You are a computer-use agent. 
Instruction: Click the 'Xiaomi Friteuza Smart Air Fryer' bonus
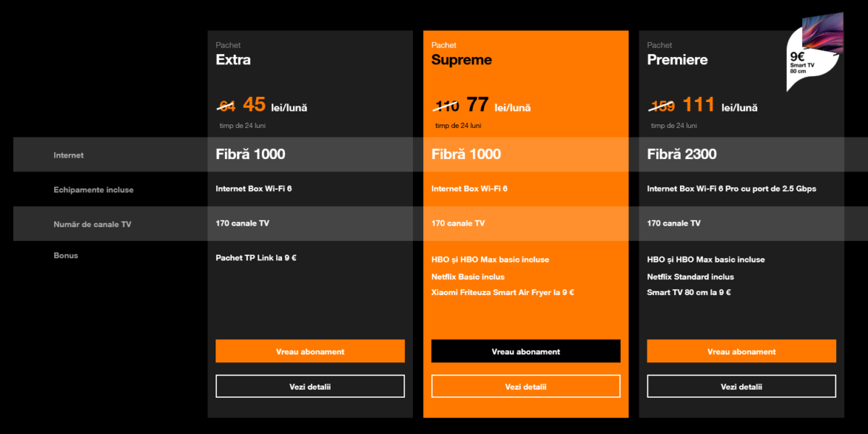[502, 292]
